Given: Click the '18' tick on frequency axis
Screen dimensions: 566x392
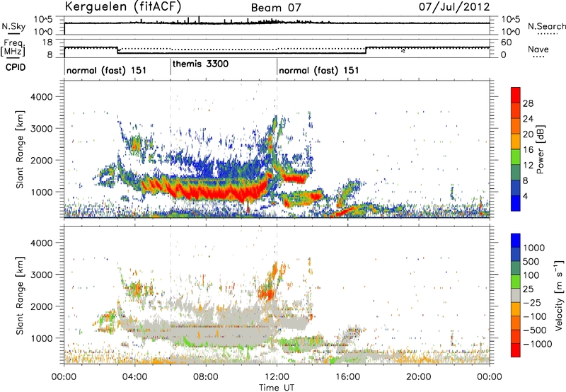Looking at the screenshot, I should coord(47,42).
